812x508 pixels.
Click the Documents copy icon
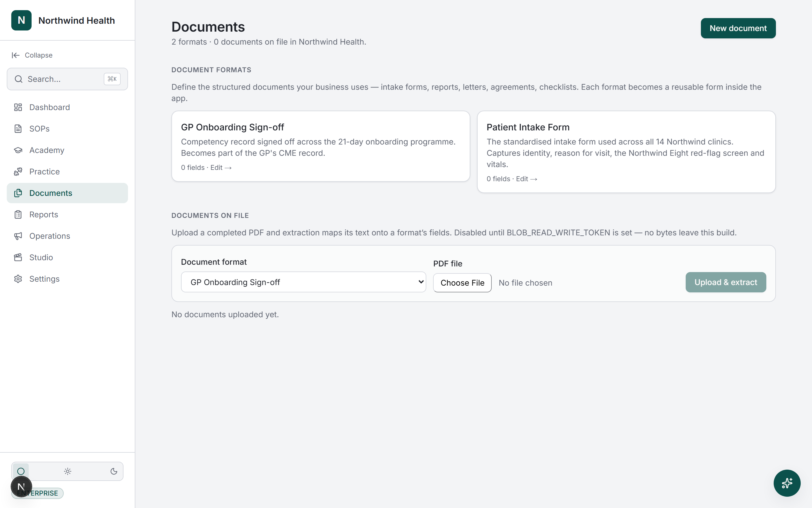click(18, 193)
